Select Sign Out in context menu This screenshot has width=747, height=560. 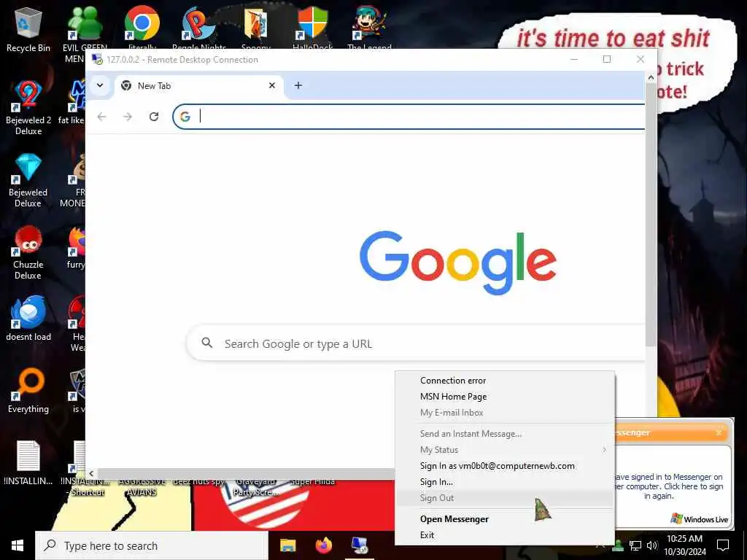[505, 497]
